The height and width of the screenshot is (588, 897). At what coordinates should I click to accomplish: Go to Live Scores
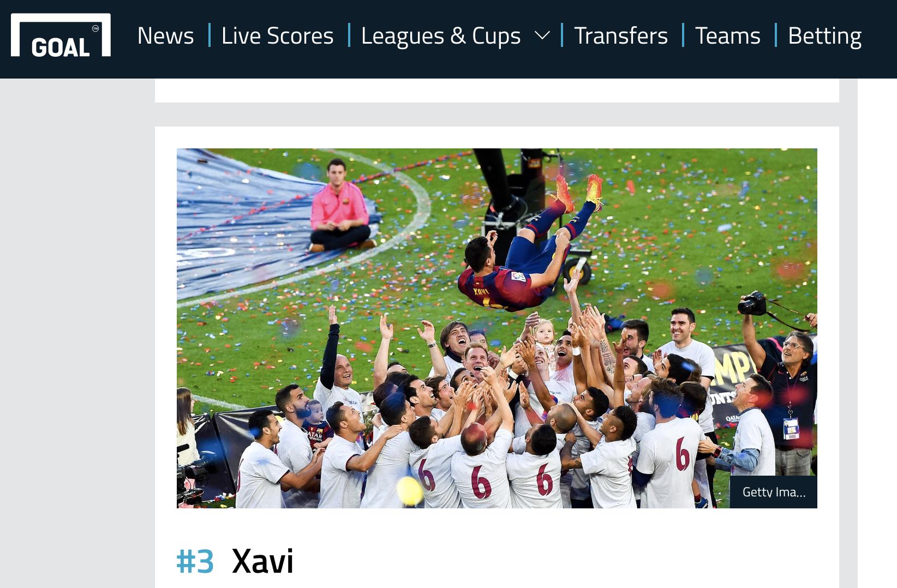[x=277, y=35]
